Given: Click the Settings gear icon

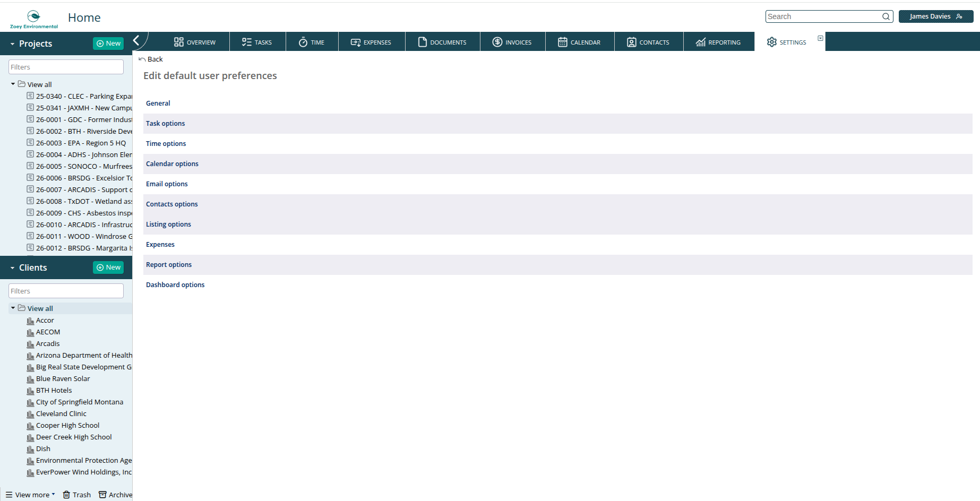Looking at the screenshot, I should click(x=772, y=42).
